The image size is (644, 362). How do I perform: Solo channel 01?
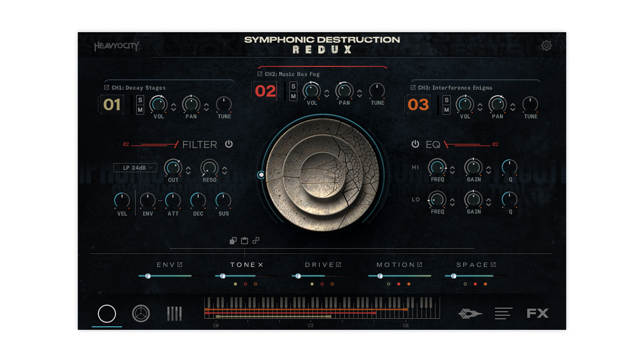140,100
